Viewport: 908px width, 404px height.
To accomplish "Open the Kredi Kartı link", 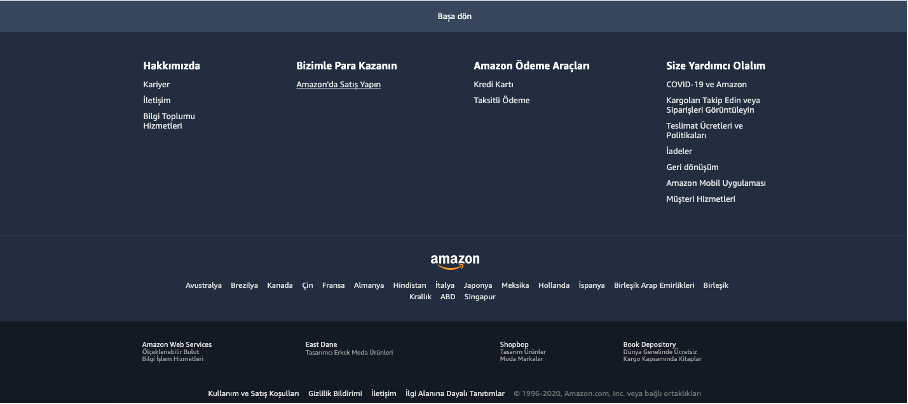I will click(x=493, y=85).
